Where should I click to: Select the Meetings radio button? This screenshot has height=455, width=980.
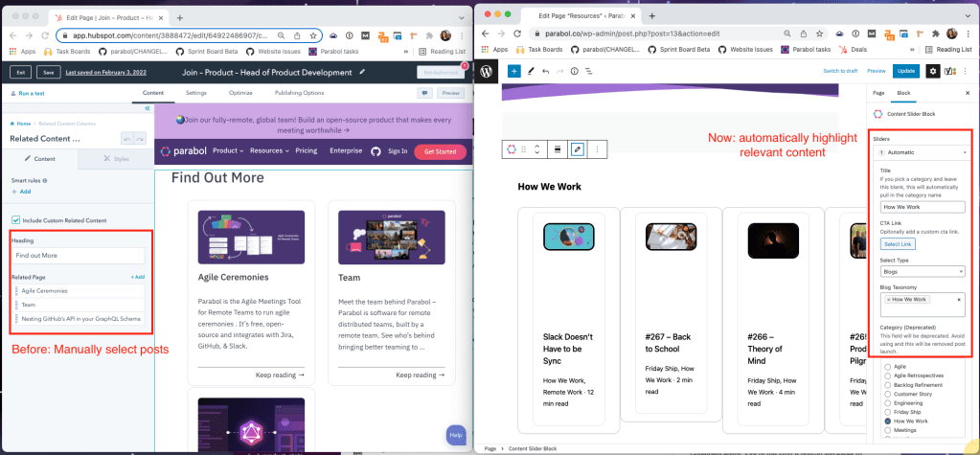tap(887, 431)
